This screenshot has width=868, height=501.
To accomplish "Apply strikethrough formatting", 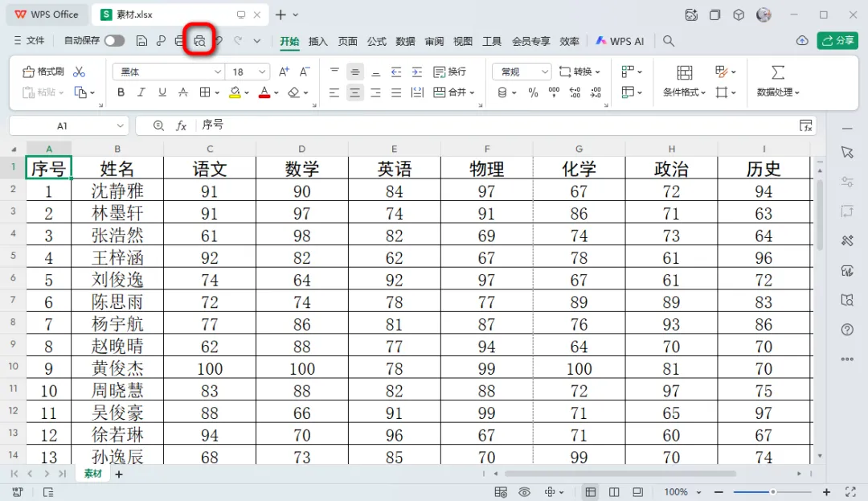I will pyautogui.click(x=182, y=92).
